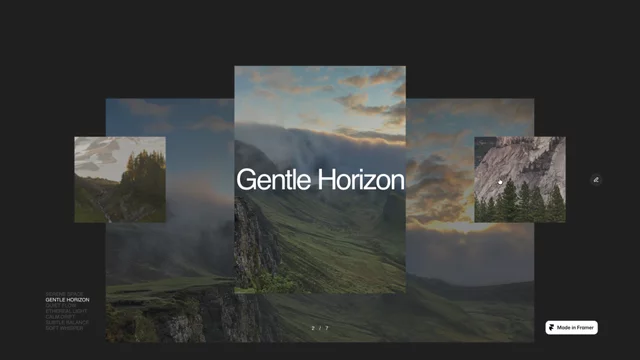
Task: Click the pencil edit icon
Action: coord(596,180)
